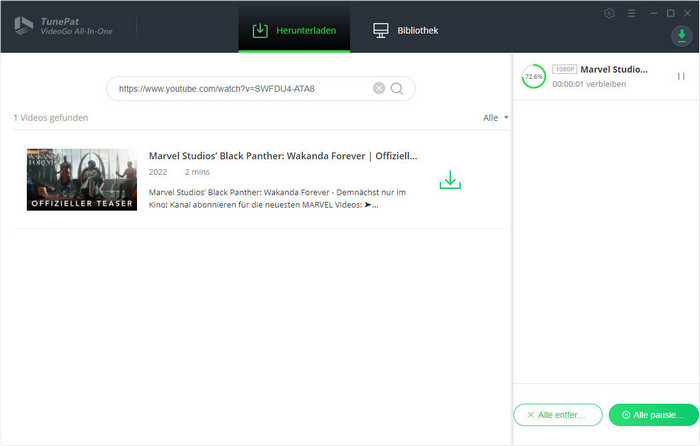Screen dimensions: 700x446
Task: Clear the URL search field
Action: click(379, 88)
